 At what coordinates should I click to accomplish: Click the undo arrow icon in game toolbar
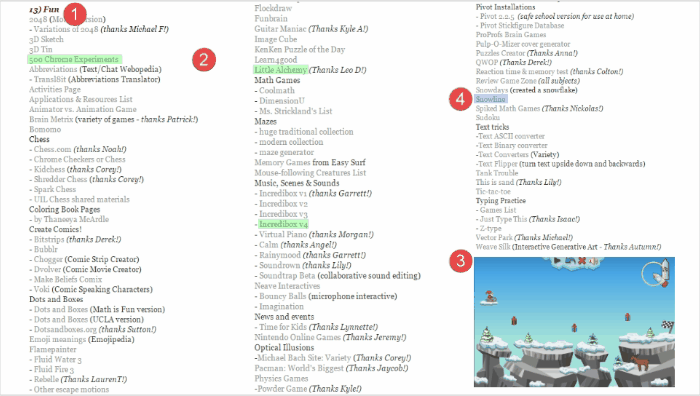point(571,260)
